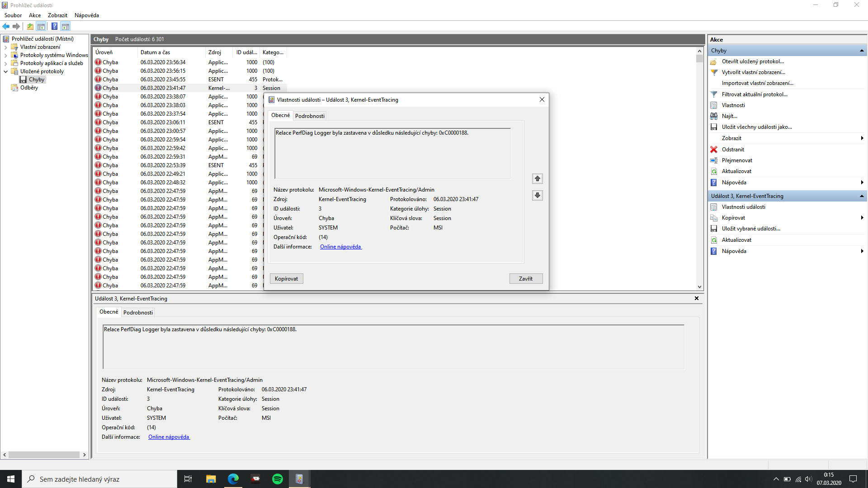Click the Kopírovat button in dialog
Screen dimensions: 868x488
click(x=286, y=279)
